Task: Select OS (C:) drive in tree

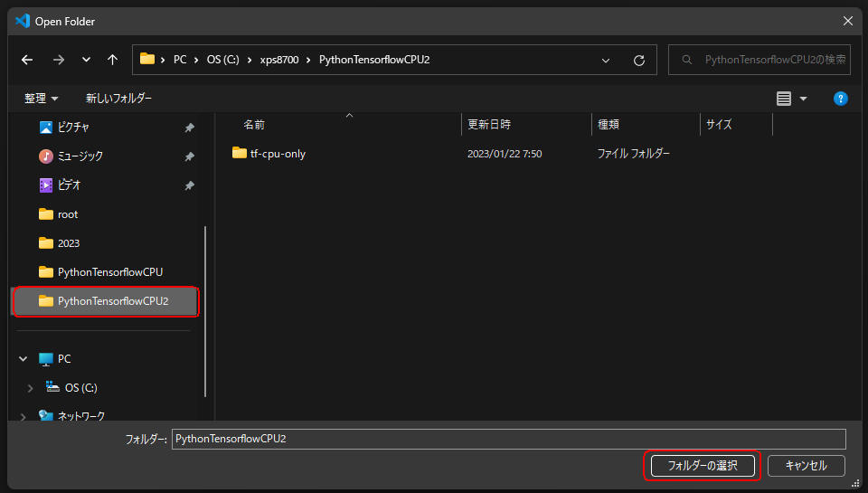Action: (80, 388)
